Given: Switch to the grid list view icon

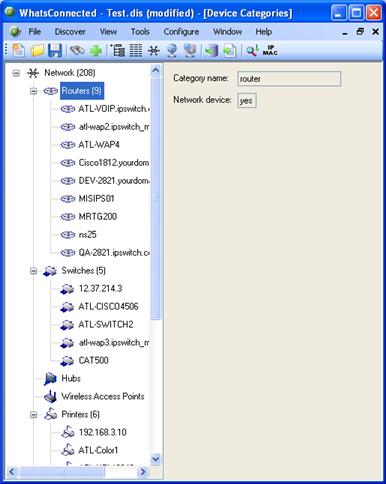Looking at the screenshot, I should 136,51.
